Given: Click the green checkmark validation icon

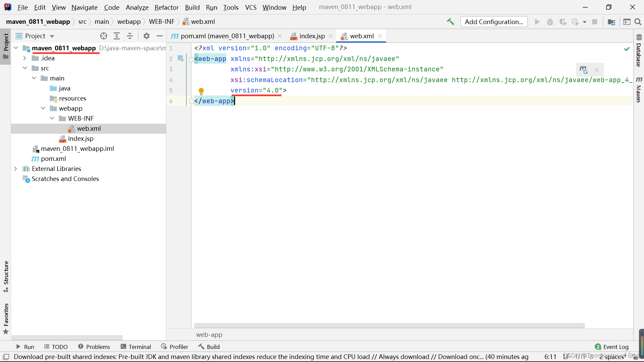Looking at the screenshot, I should pos(627,49).
